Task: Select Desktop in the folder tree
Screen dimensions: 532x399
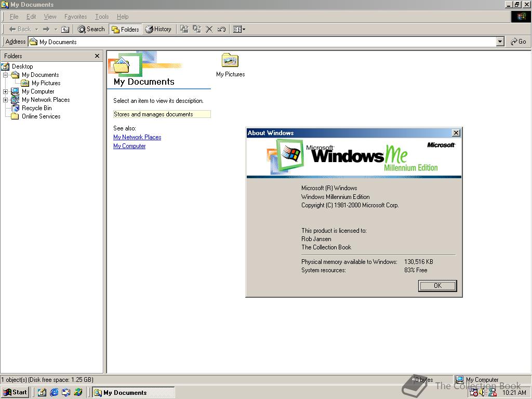Action: 22,66
